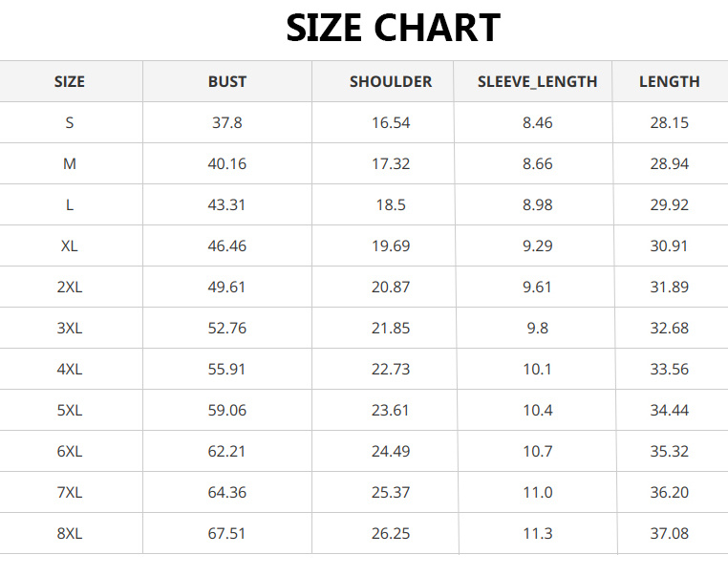Click length value 28.94 for M
The height and width of the screenshot is (576, 728).
(669, 164)
